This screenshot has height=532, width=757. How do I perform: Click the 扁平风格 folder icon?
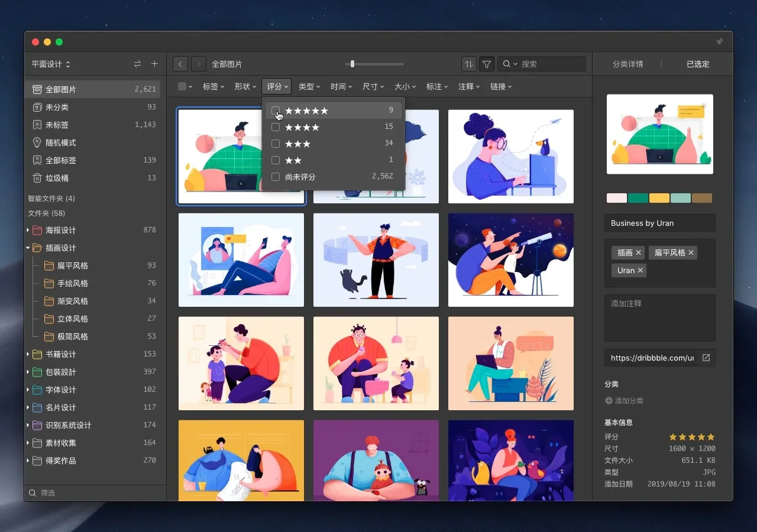(48, 265)
